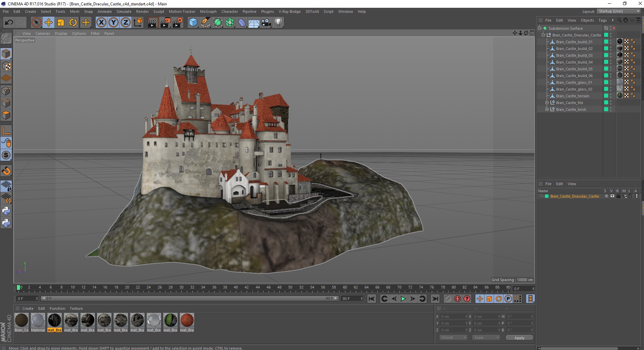Toggle Rotation keyframe recording
Screen dimensions: 644x350
pos(499,299)
